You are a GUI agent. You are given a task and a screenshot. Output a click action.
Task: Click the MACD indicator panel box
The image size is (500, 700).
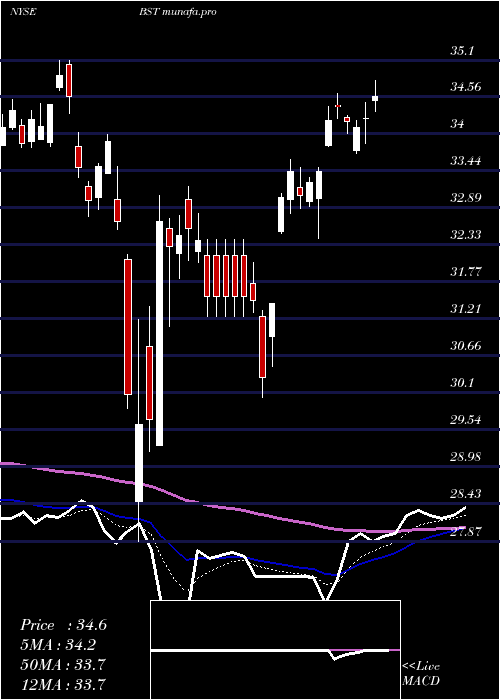275,650
